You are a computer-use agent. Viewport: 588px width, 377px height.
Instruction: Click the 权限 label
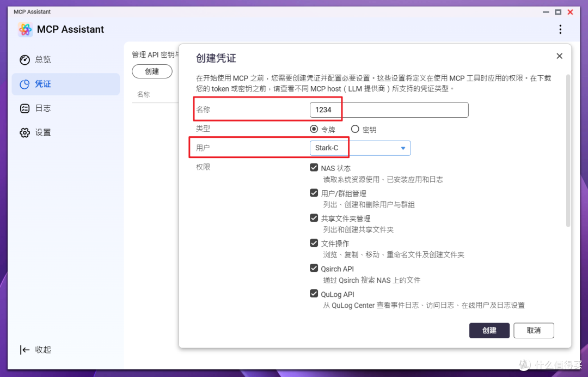[x=203, y=167]
